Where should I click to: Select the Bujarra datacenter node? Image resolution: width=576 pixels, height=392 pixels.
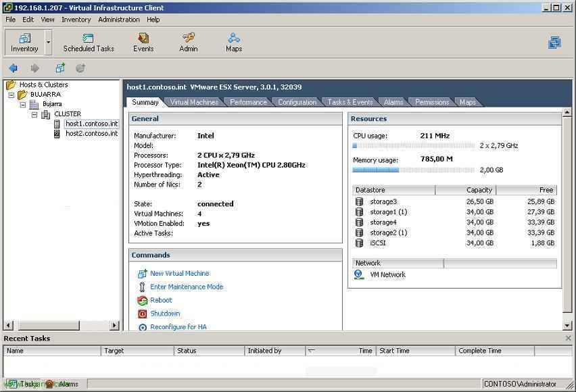pos(52,104)
